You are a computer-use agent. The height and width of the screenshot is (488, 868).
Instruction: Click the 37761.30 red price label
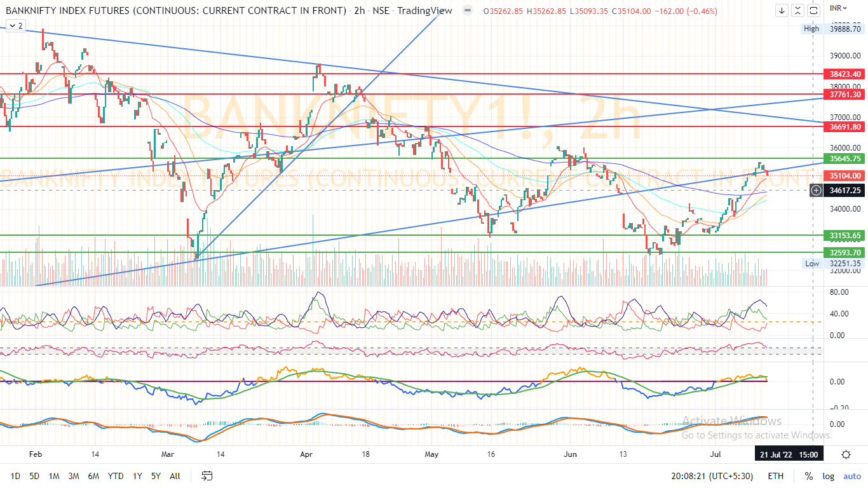pos(845,94)
